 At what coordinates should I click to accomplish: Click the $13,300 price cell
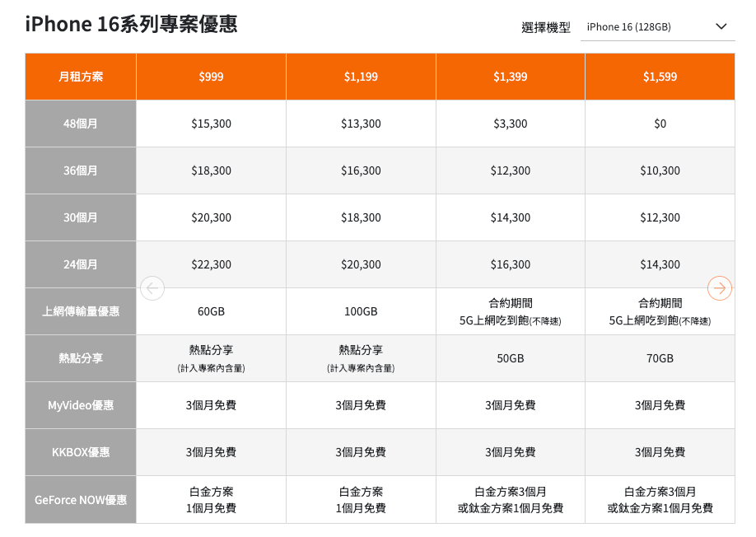[x=361, y=124]
